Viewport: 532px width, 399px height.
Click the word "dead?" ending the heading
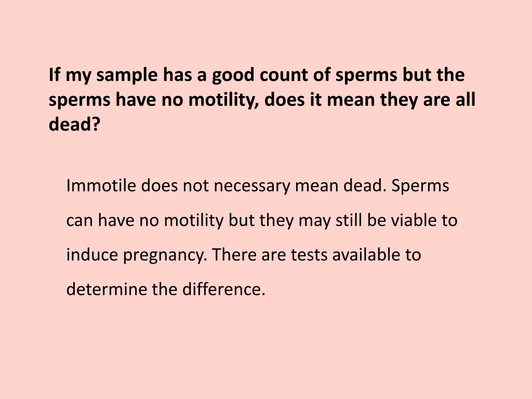point(75,124)
